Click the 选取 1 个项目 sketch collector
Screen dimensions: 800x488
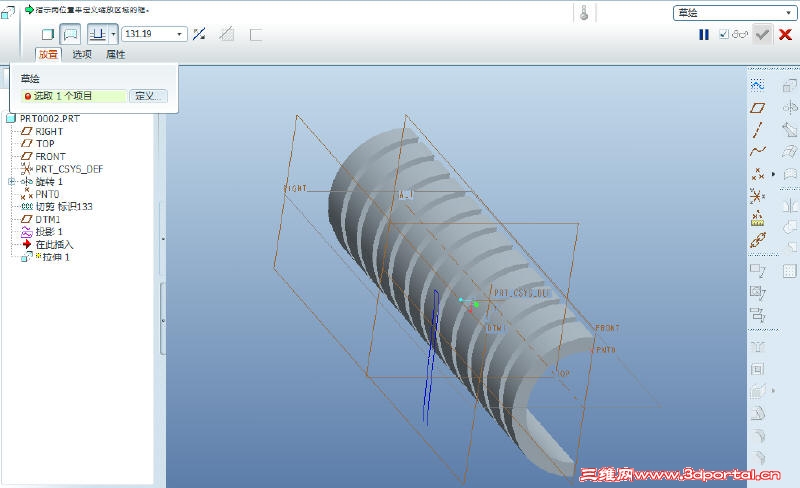pos(74,96)
